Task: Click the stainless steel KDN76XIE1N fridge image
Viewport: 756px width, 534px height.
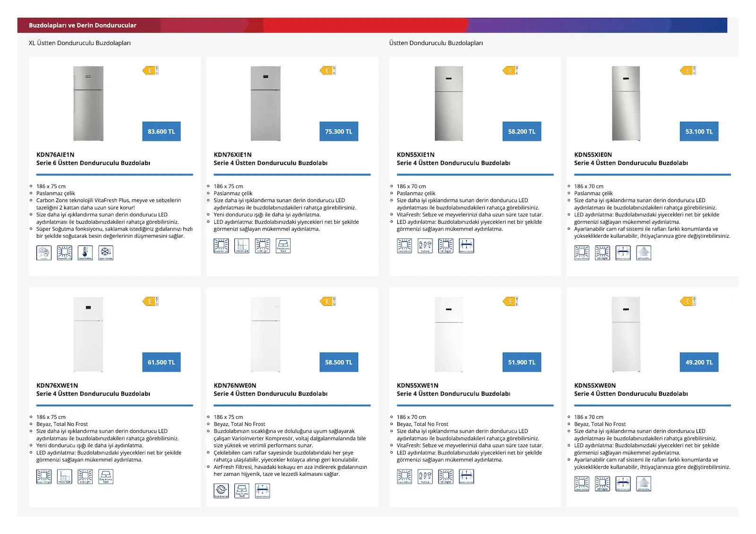Action: pyautogui.click(x=266, y=103)
